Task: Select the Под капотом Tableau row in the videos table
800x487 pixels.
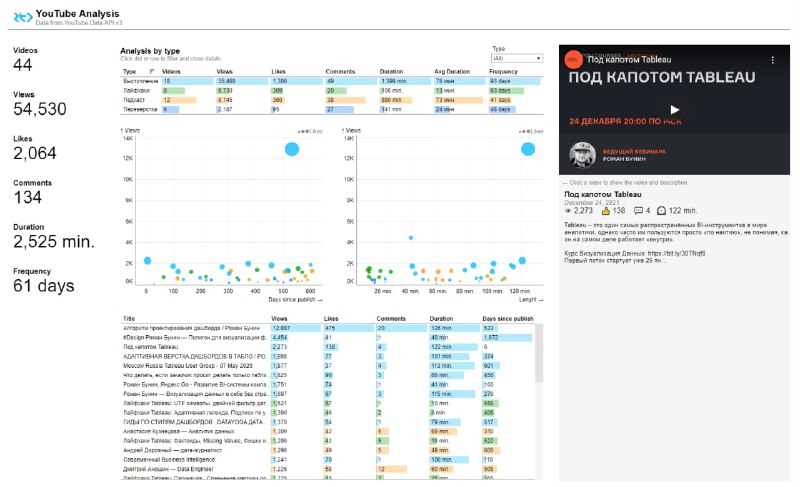Action: (328, 347)
